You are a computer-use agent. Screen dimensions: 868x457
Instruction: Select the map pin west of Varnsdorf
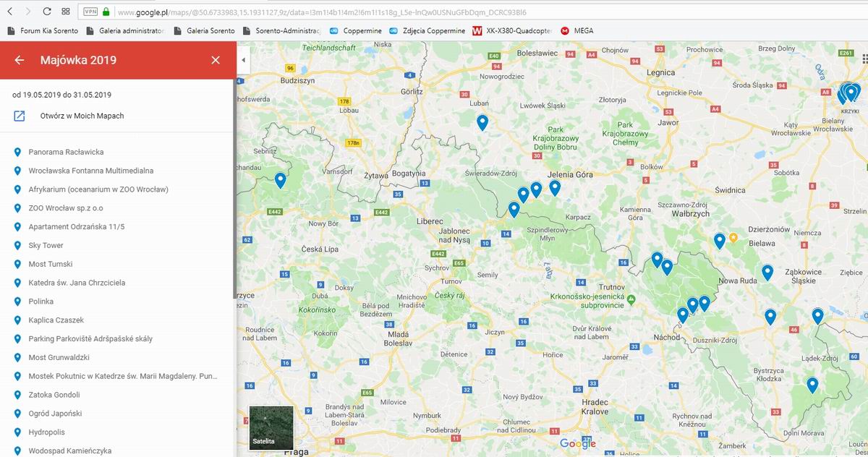(281, 180)
